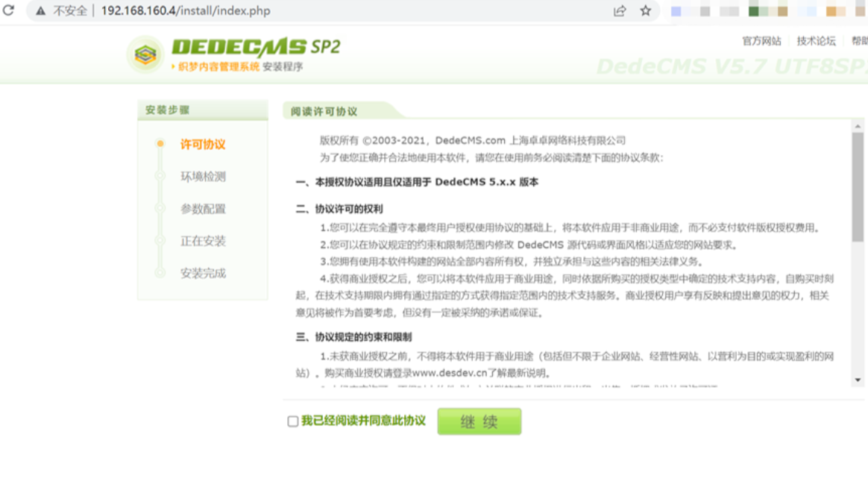Select 许可协议 step in sidebar

coord(203,145)
